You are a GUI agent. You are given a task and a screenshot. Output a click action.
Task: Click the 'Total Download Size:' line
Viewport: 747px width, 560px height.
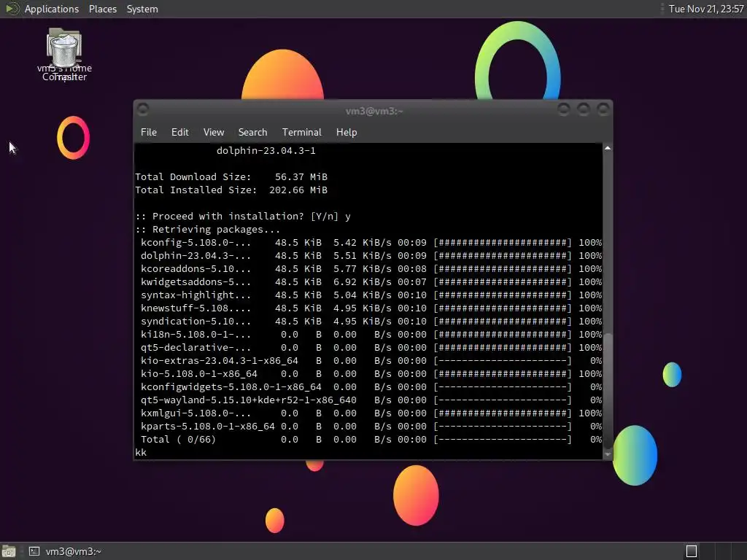click(x=231, y=177)
